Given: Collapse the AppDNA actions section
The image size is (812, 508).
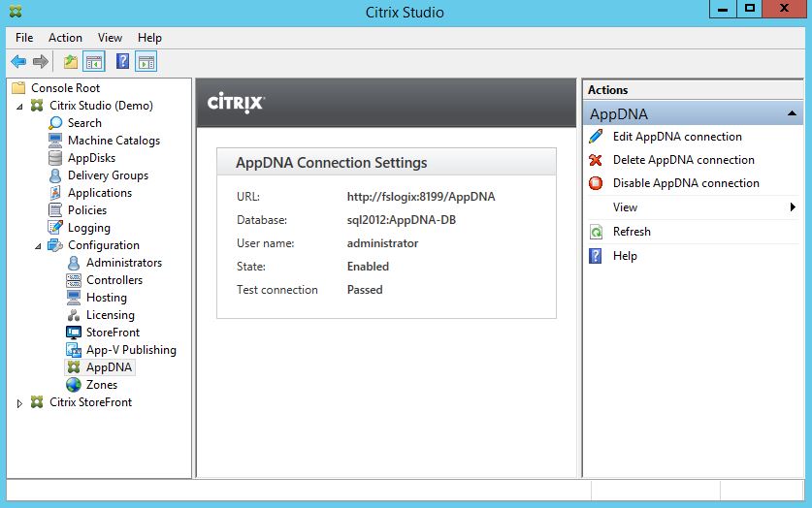Looking at the screenshot, I should pos(792,114).
